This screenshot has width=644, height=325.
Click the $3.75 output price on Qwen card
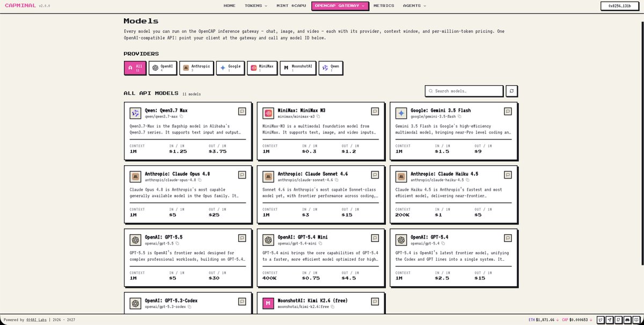[x=217, y=151]
